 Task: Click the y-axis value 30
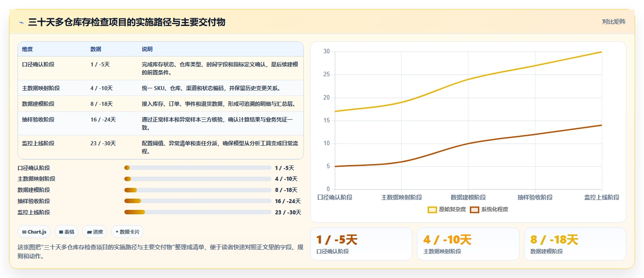click(326, 52)
